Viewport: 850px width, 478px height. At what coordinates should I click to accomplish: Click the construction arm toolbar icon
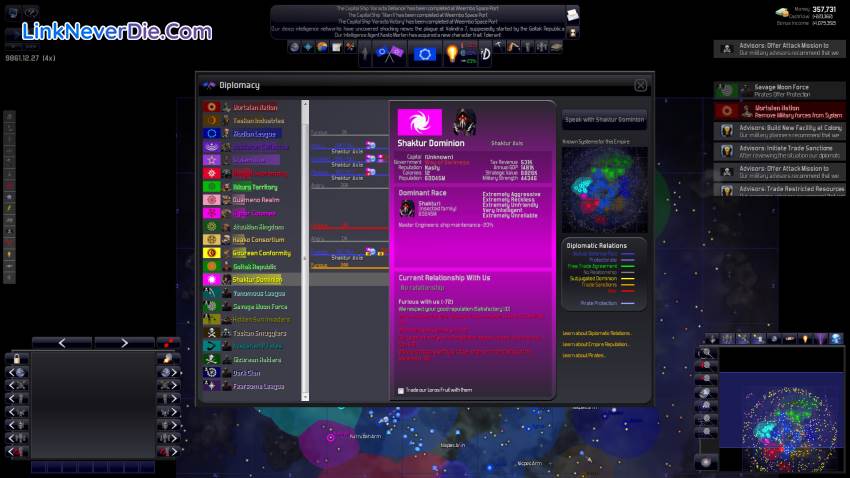[x=513, y=47]
